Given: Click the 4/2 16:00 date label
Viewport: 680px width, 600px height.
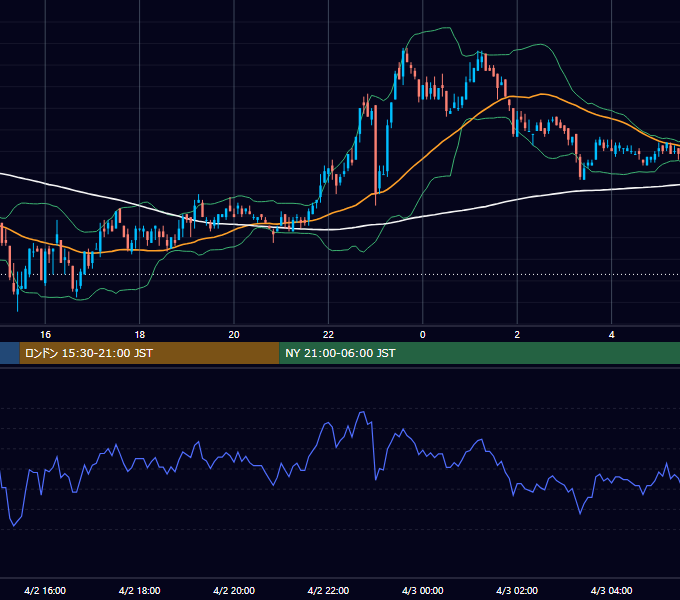Looking at the screenshot, I should [45, 590].
